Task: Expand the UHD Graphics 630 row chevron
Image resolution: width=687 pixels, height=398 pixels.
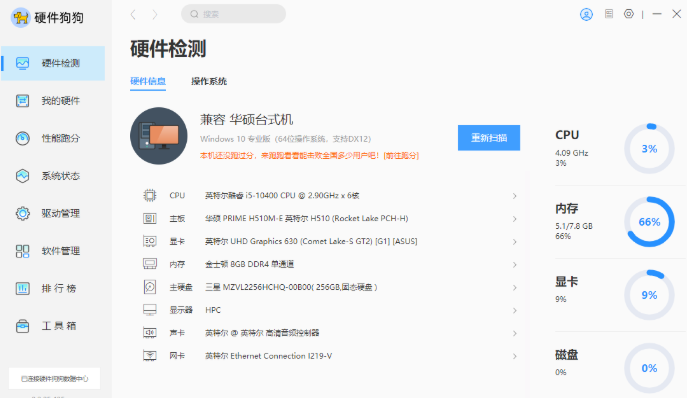Action: (x=515, y=242)
